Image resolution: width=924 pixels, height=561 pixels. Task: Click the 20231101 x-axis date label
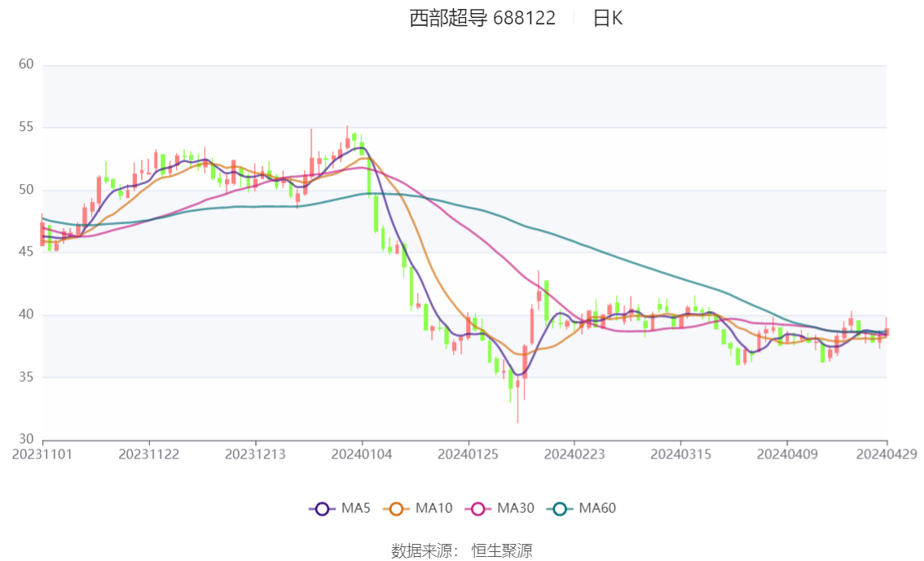pyautogui.click(x=42, y=454)
